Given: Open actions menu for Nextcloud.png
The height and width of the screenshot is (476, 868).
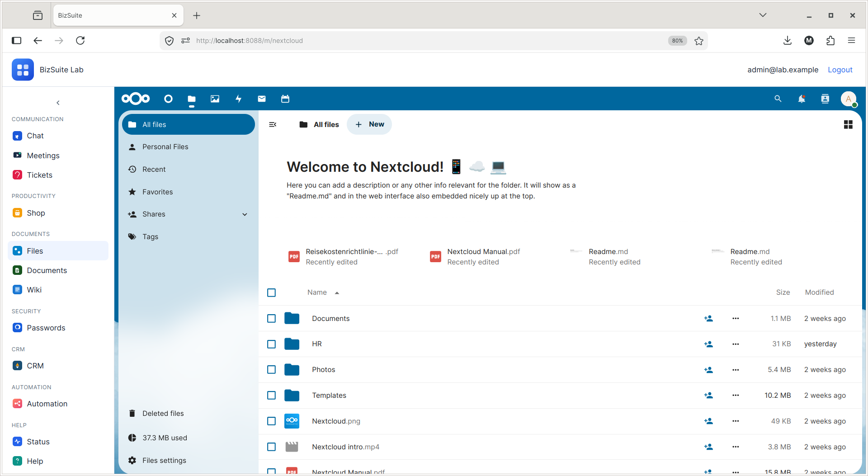Looking at the screenshot, I should click(x=736, y=421).
